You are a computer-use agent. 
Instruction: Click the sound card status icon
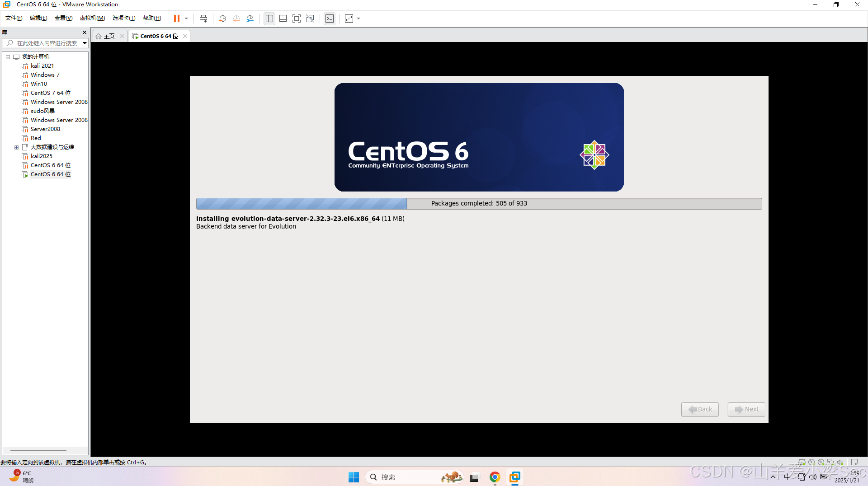tap(840, 462)
